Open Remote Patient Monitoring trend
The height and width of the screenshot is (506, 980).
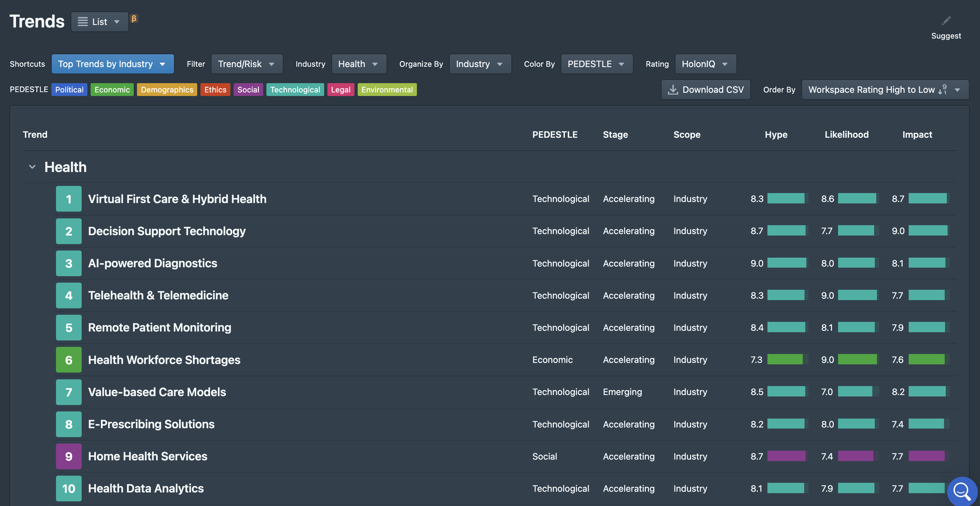(159, 328)
